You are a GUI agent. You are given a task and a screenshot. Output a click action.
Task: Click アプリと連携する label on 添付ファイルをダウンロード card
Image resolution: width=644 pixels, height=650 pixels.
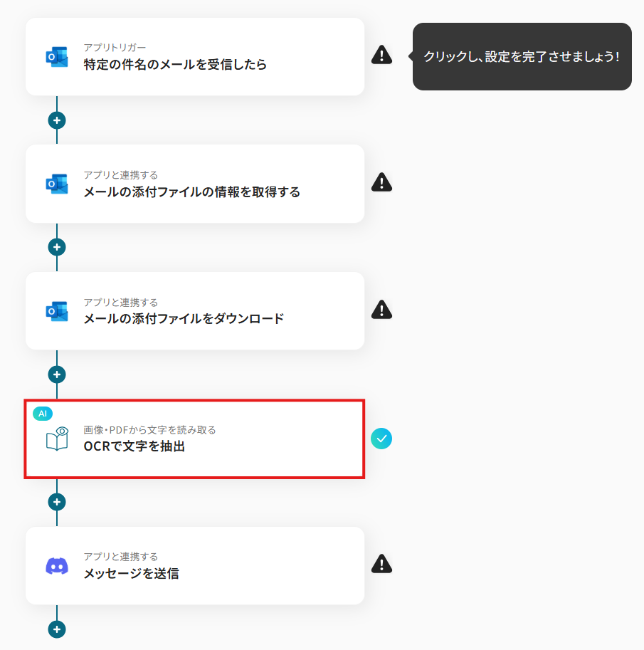(x=120, y=302)
